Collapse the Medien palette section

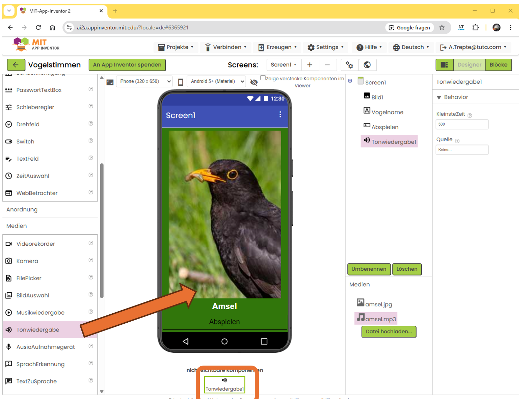[x=50, y=226]
